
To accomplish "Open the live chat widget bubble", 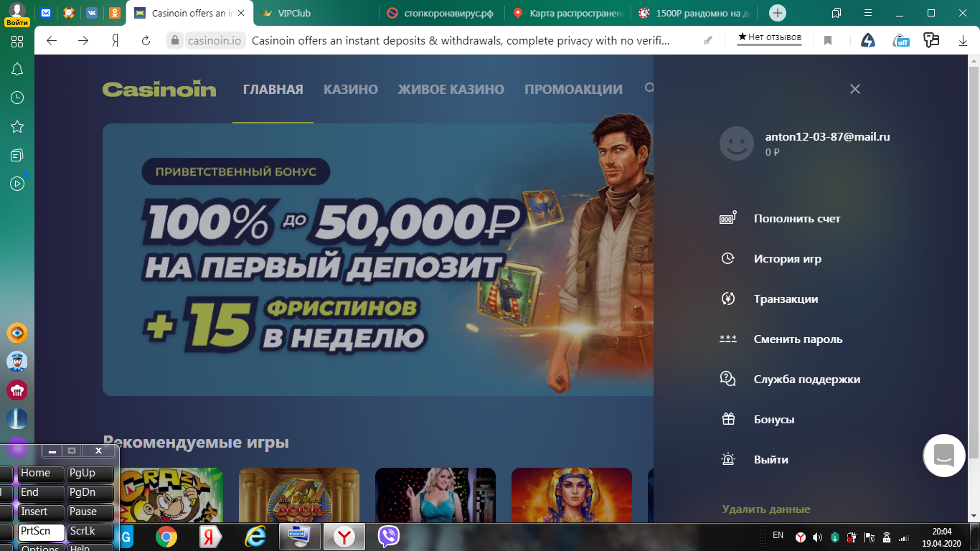I will coord(944,455).
